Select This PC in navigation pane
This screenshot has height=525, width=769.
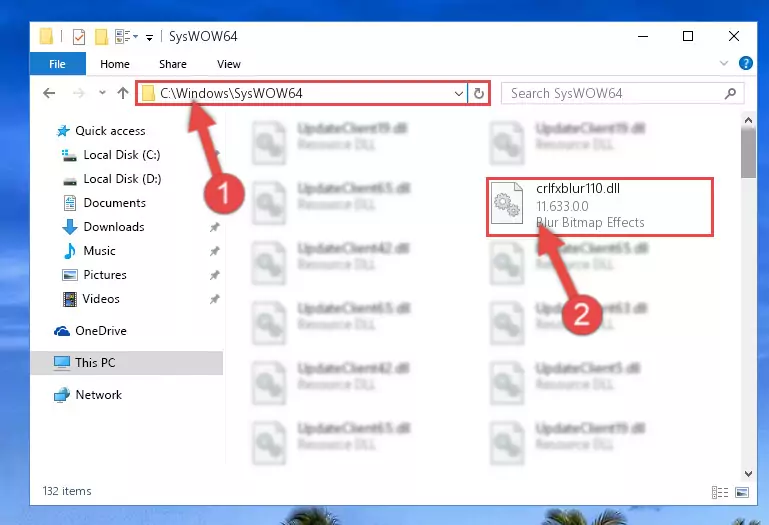click(x=127, y=363)
